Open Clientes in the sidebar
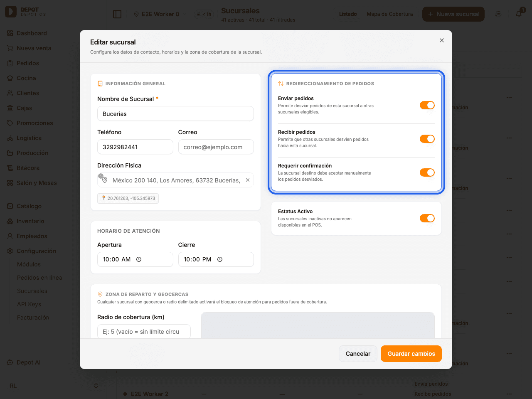532x399 pixels. pyautogui.click(x=28, y=93)
